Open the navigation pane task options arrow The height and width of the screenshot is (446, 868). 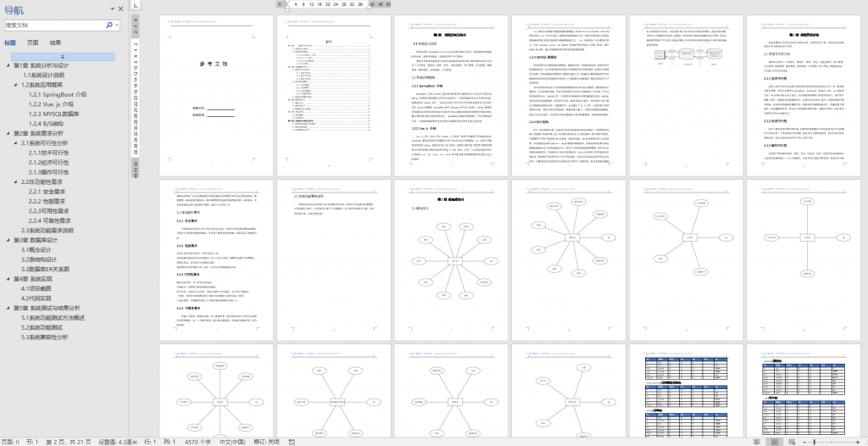coord(113,9)
